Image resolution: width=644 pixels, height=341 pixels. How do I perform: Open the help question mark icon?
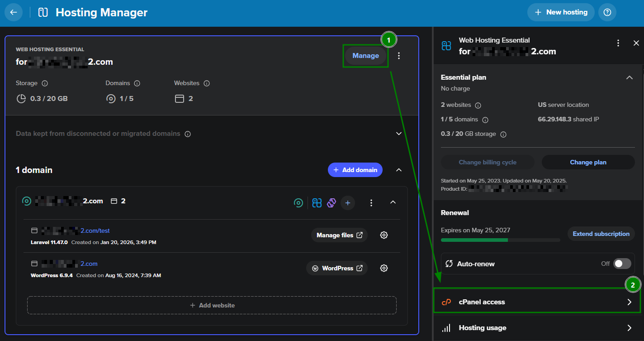coord(607,12)
